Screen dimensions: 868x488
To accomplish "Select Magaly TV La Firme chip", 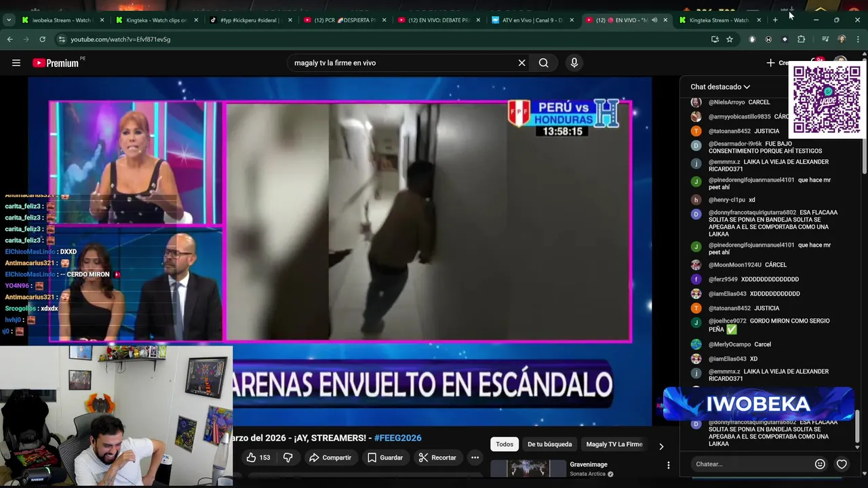I will click(614, 444).
